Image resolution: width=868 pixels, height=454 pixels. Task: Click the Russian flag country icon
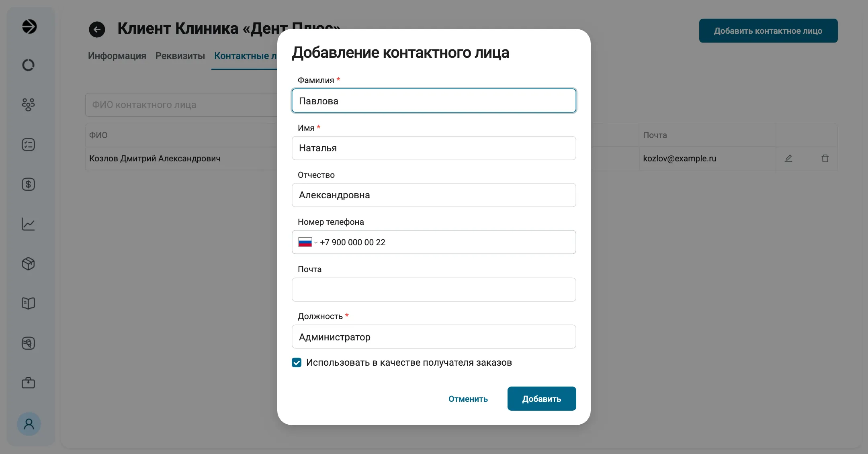click(x=305, y=242)
